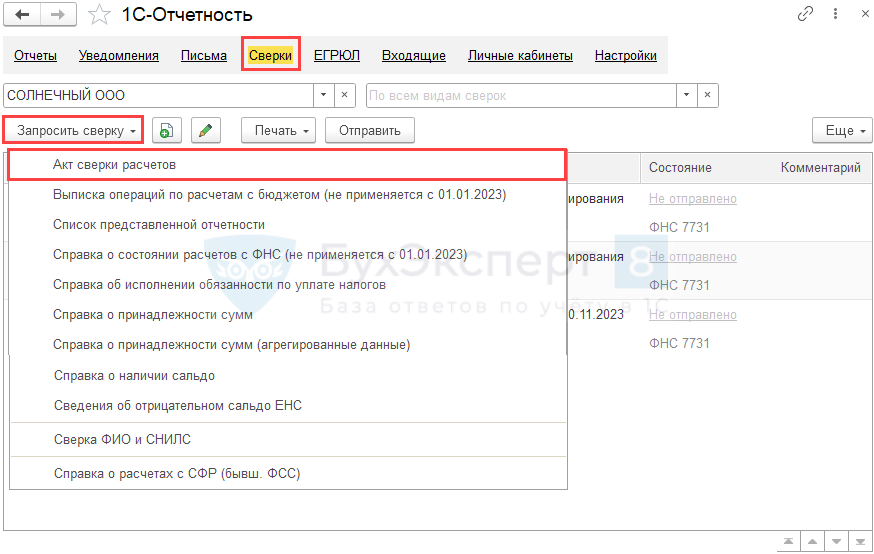Screen dimensions: 874x554
Task: Switch to the Настройки tab
Action: [625, 56]
